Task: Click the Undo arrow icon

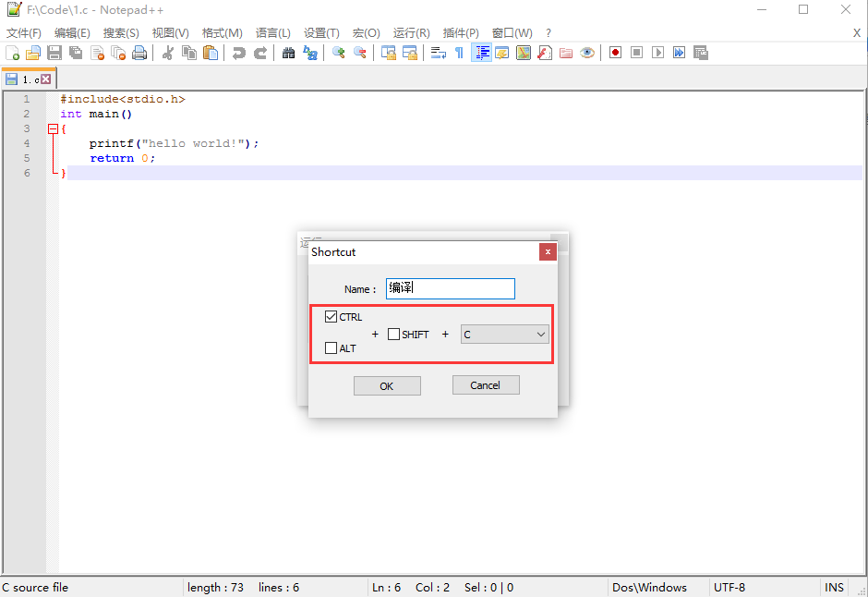Action: coord(240,53)
